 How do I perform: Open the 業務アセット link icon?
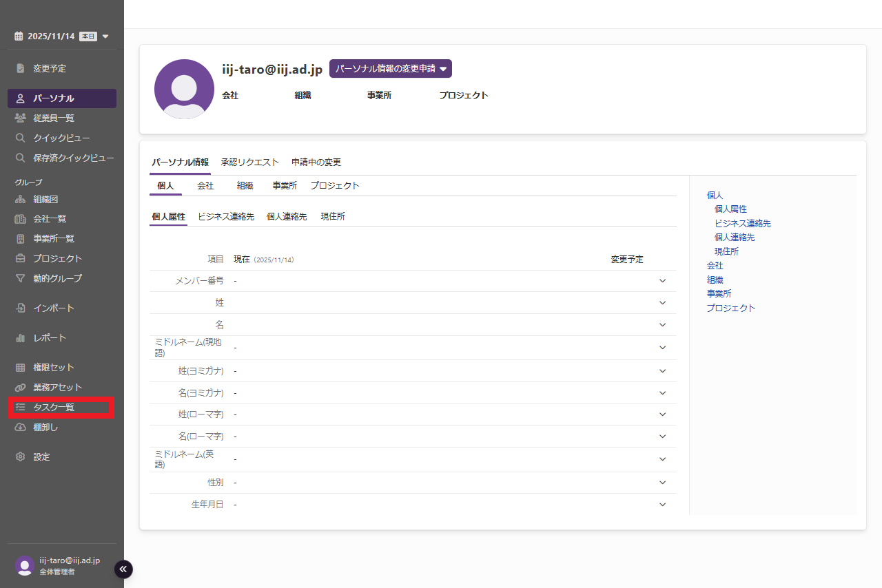pos(21,387)
